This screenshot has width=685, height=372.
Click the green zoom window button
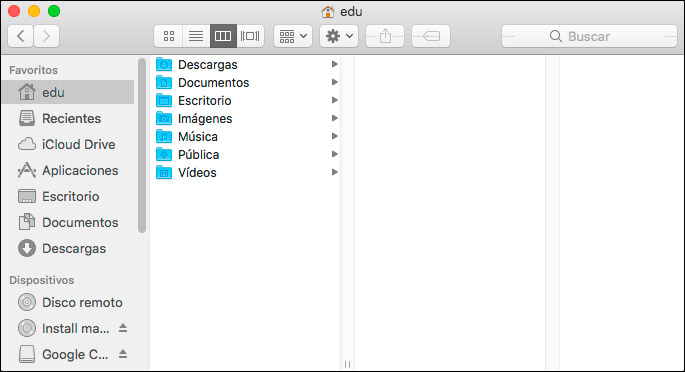pos(54,11)
